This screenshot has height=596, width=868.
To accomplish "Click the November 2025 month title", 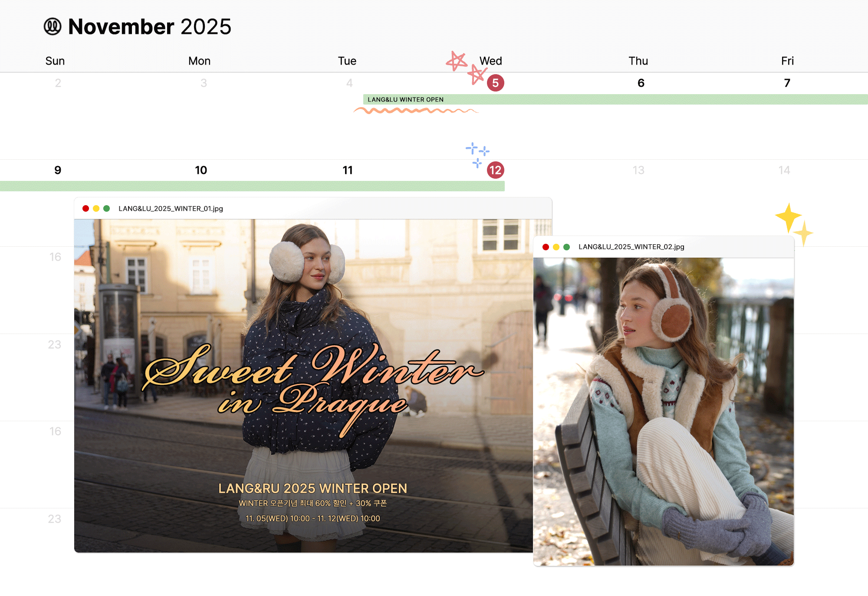I will (x=149, y=27).
